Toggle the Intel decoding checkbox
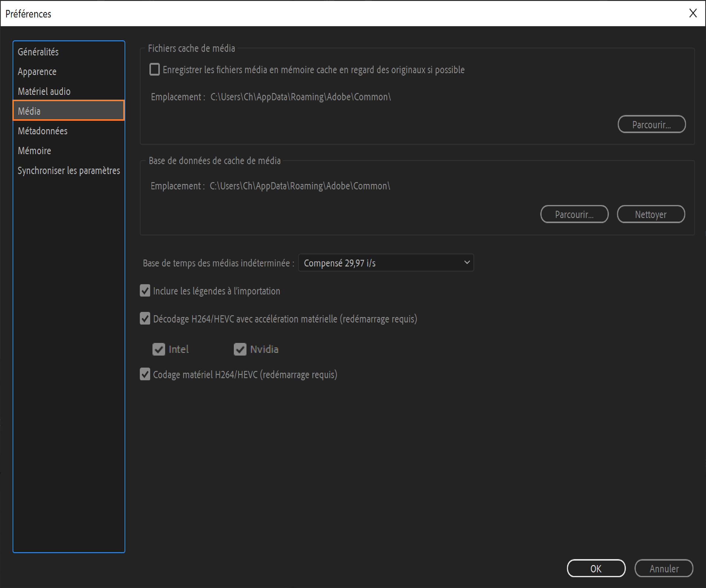The height and width of the screenshot is (588, 706). pos(159,349)
